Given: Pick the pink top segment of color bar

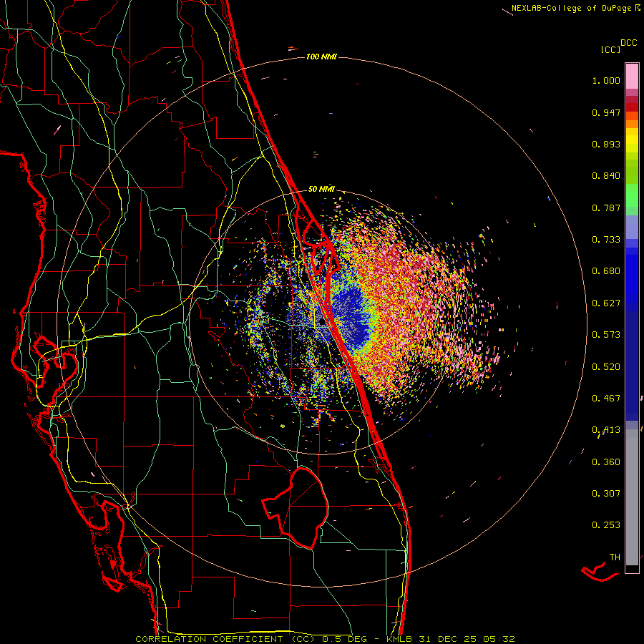Looking at the screenshot, I should click(632, 76).
